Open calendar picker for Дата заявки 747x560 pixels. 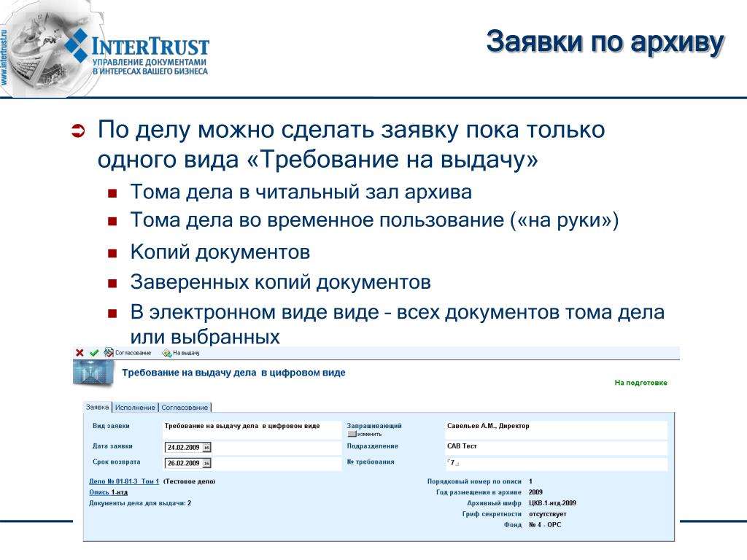[x=206, y=448]
